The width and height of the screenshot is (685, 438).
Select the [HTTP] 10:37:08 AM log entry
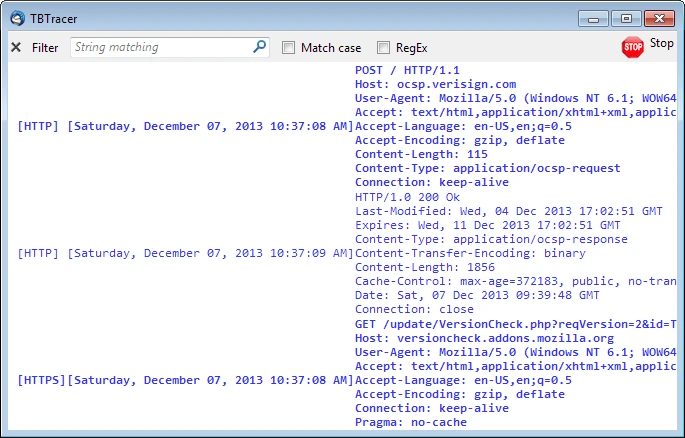point(185,127)
